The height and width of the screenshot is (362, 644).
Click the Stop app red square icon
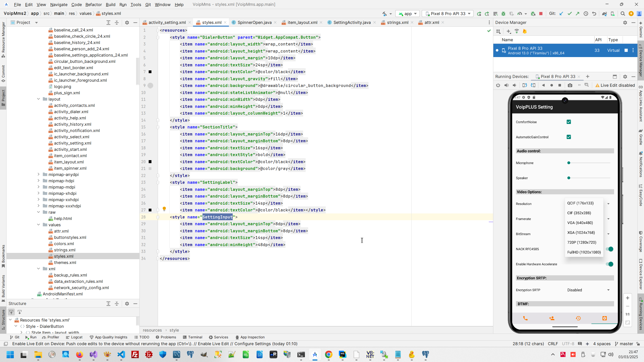[541, 14]
